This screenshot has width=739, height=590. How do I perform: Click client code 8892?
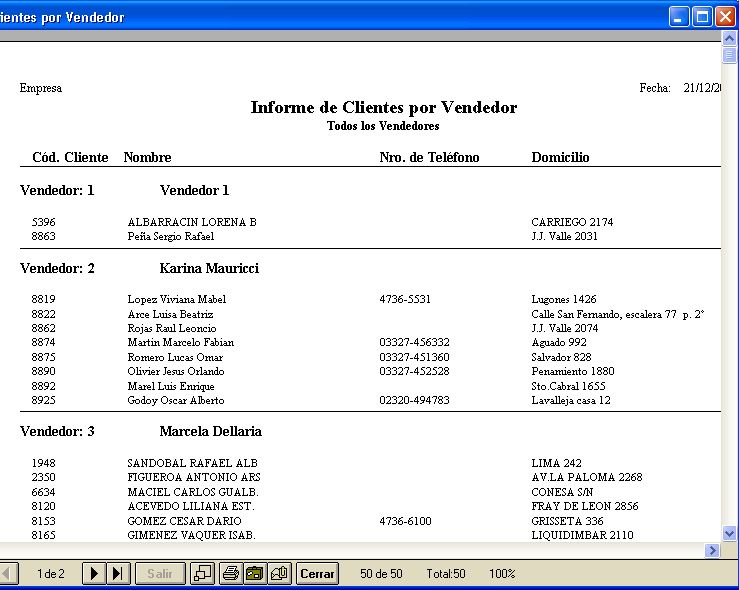pyautogui.click(x=43, y=386)
